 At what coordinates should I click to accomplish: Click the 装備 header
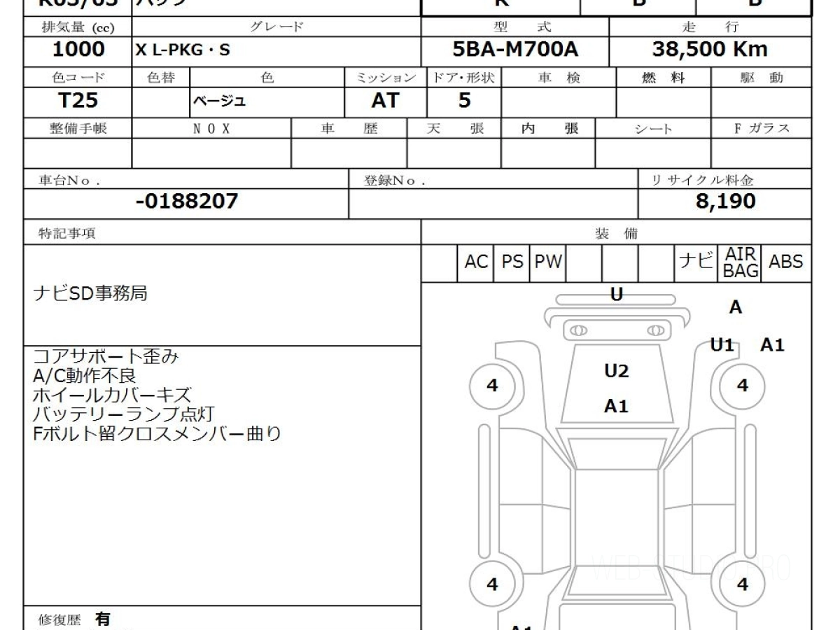(x=617, y=234)
